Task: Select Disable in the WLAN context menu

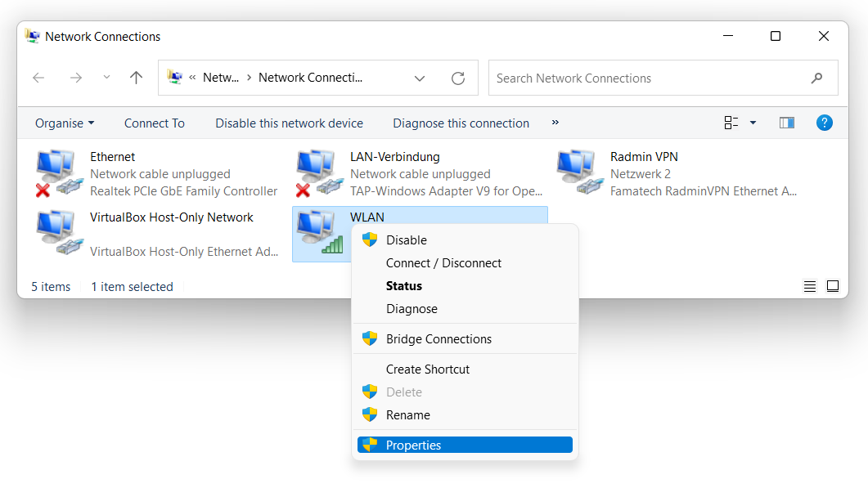Action: click(407, 240)
